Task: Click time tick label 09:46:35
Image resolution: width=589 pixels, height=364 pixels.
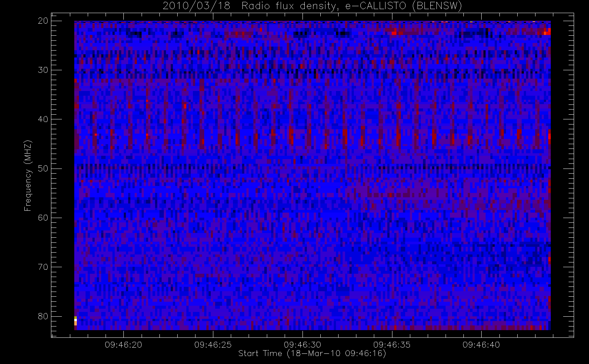Action: coord(392,344)
